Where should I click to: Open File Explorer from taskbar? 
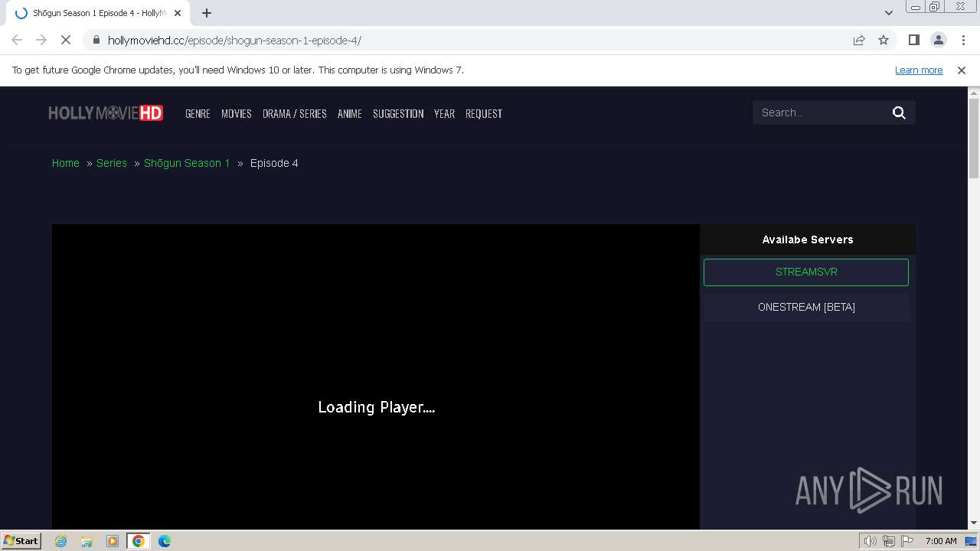(x=87, y=541)
